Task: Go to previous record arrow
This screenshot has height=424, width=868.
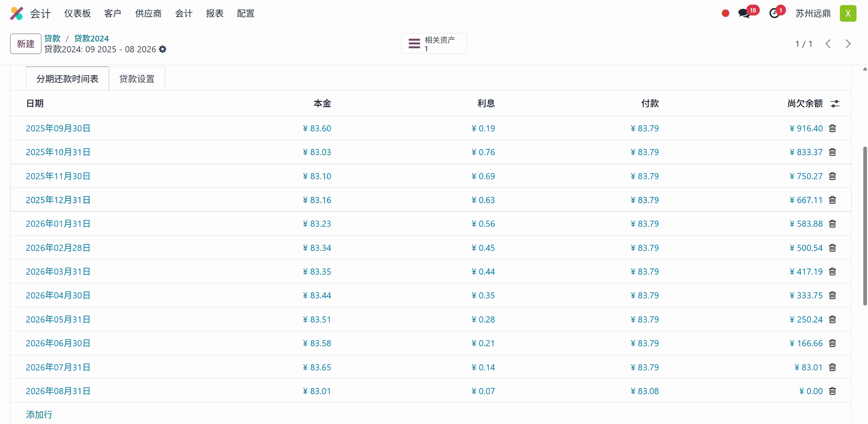Action: coord(828,44)
